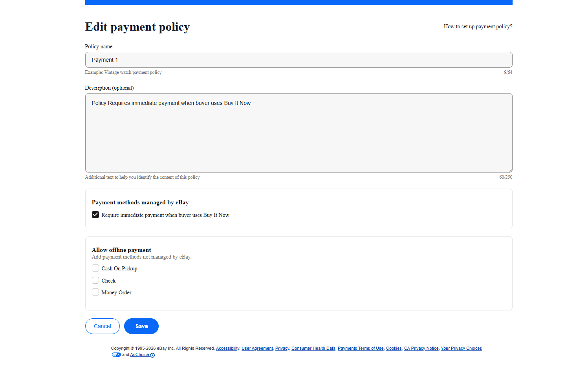Save the payment policy

(x=141, y=326)
